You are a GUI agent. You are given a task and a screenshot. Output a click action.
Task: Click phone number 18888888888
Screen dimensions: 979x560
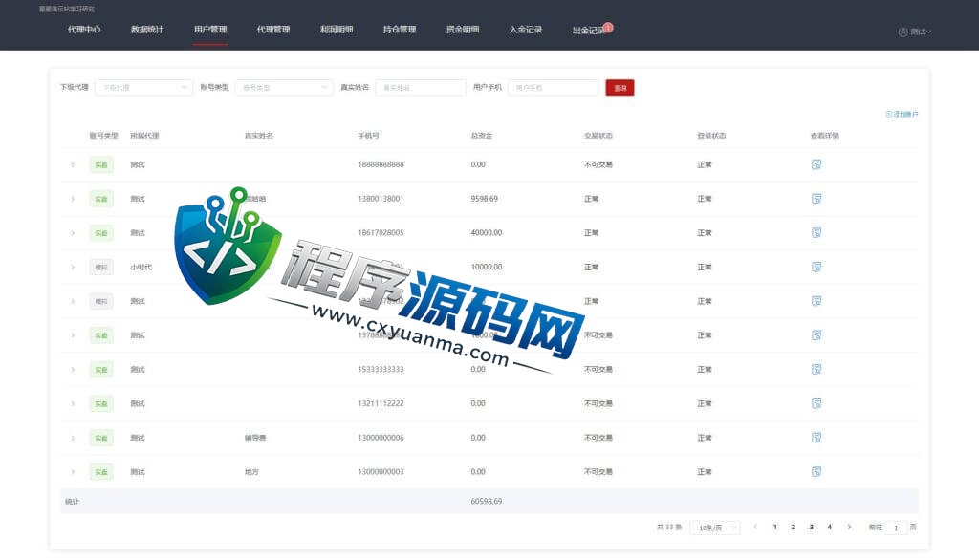(381, 164)
